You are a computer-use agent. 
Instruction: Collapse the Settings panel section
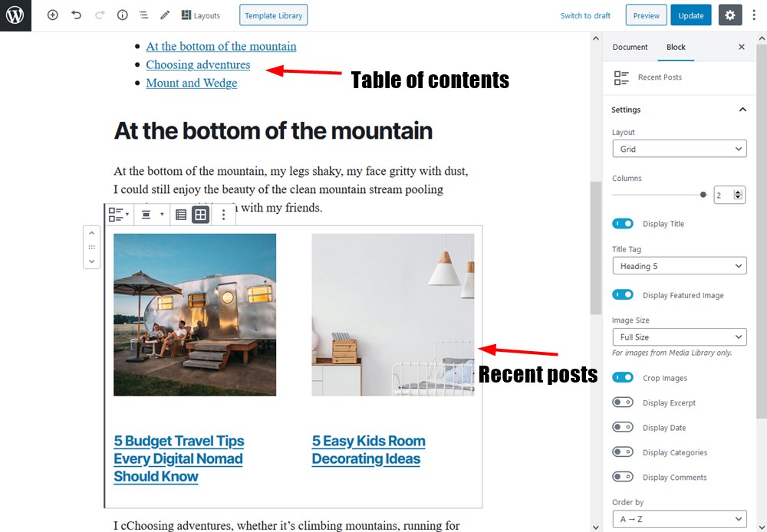pyautogui.click(x=742, y=110)
